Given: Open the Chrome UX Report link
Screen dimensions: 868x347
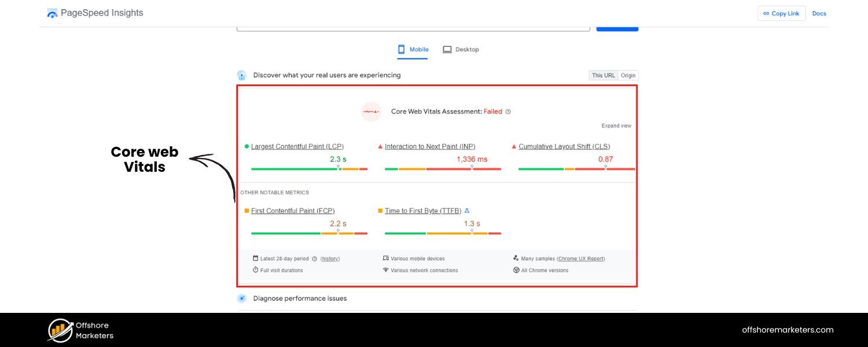Looking at the screenshot, I should (581, 259).
